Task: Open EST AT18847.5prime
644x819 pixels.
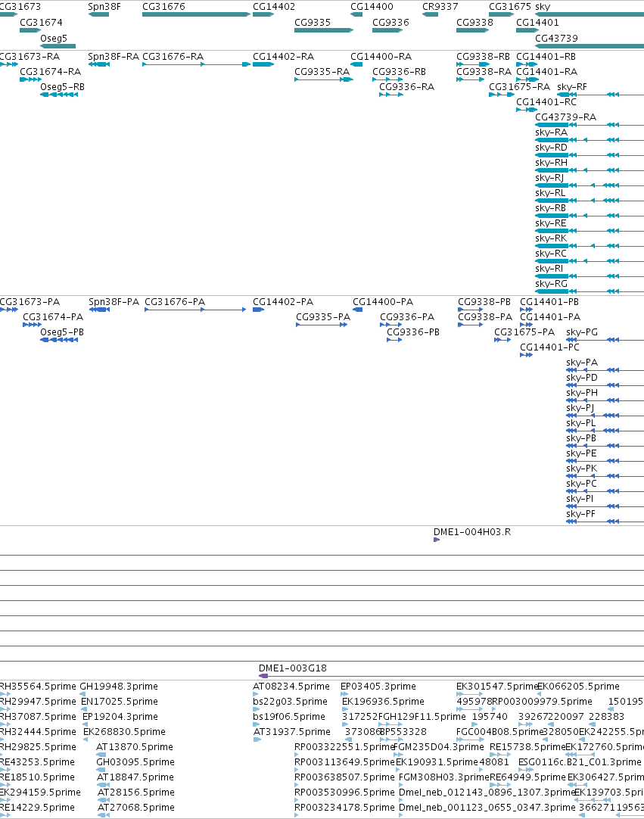Action: tap(104, 785)
